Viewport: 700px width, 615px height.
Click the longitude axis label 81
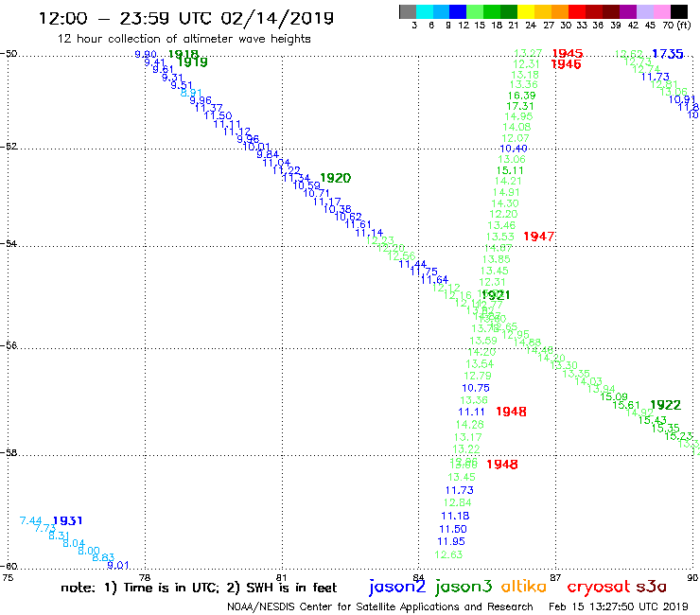[282, 577]
